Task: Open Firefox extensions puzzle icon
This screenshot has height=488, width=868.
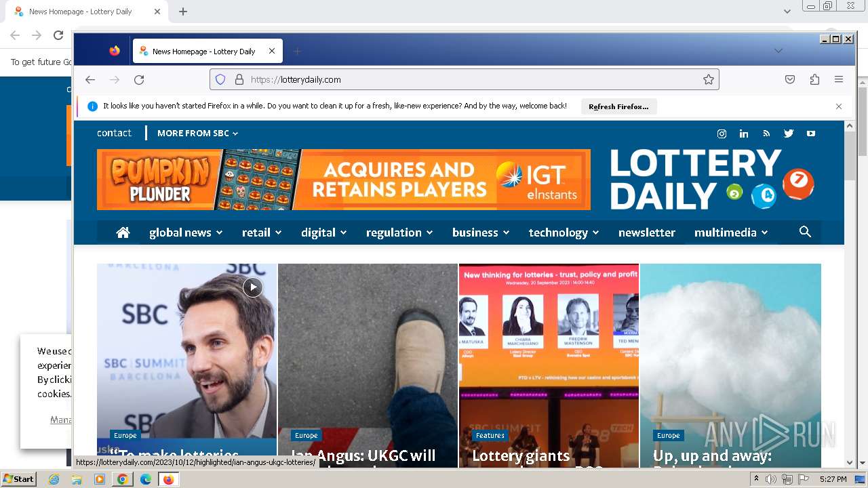Action: pyautogui.click(x=814, y=79)
